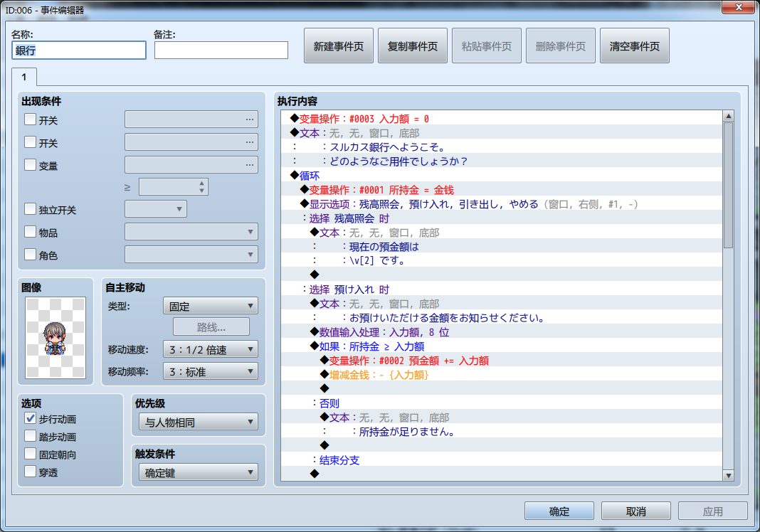Switch to event page tab 1
This screenshot has width=760, height=532.
[24, 77]
